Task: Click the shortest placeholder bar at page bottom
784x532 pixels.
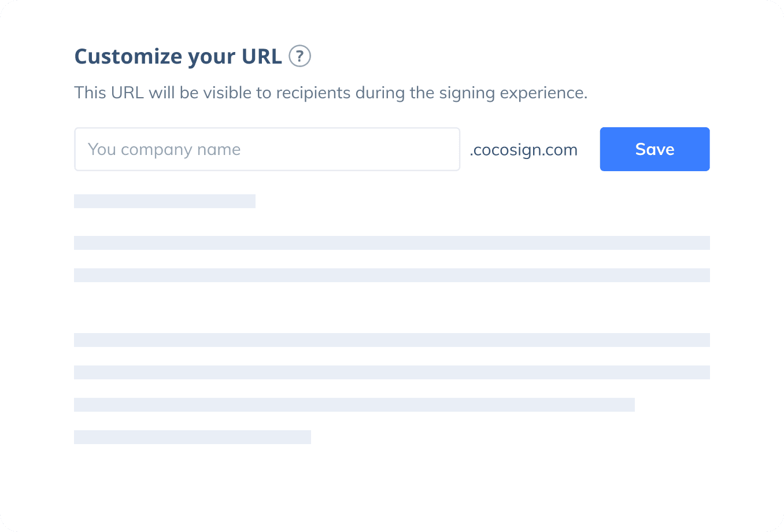Action: click(x=193, y=437)
